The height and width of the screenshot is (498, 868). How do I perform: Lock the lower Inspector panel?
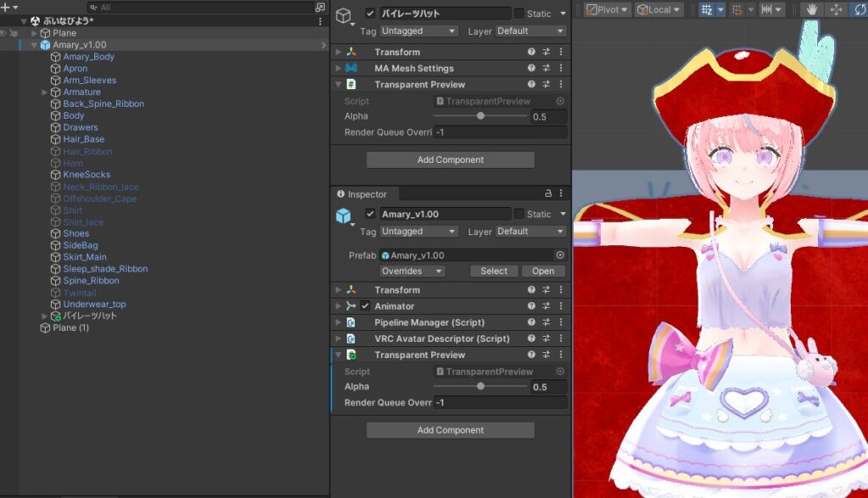pyautogui.click(x=548, y=194)
